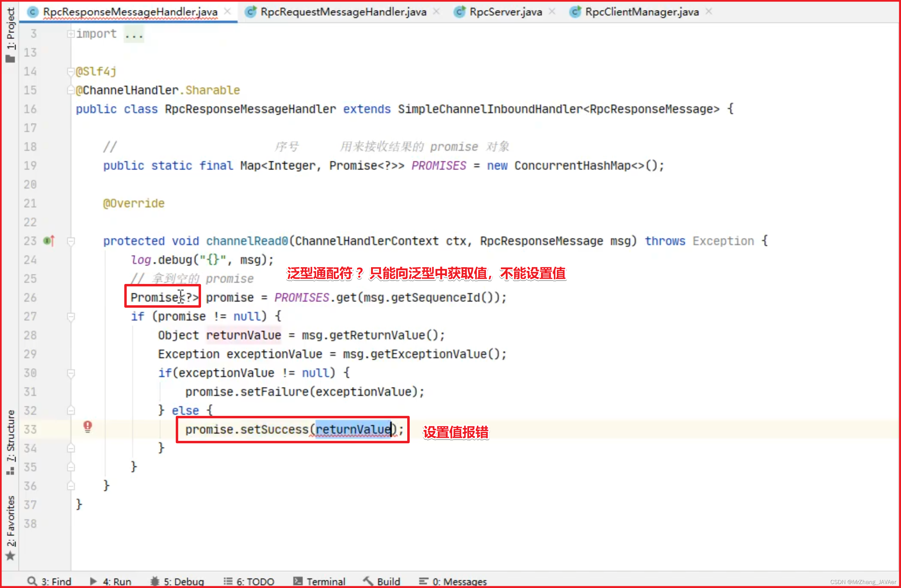Close the RpcResponseMessageHandler.java tab

coord(228,12)
